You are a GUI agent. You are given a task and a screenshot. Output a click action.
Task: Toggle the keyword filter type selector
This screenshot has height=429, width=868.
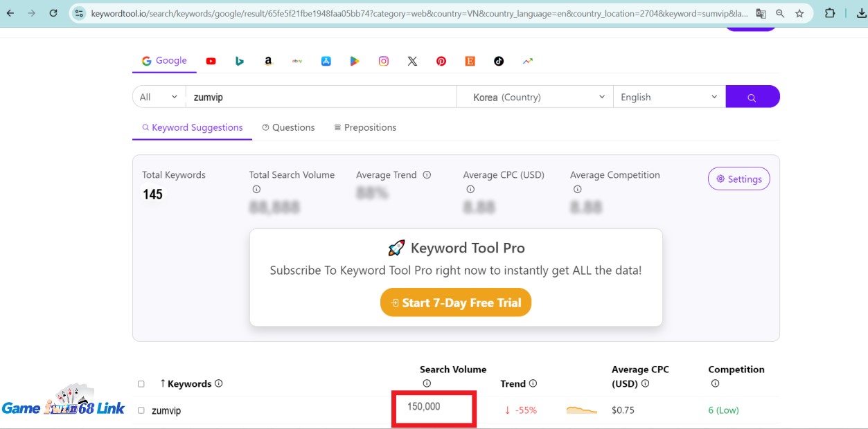coord(158,97)
